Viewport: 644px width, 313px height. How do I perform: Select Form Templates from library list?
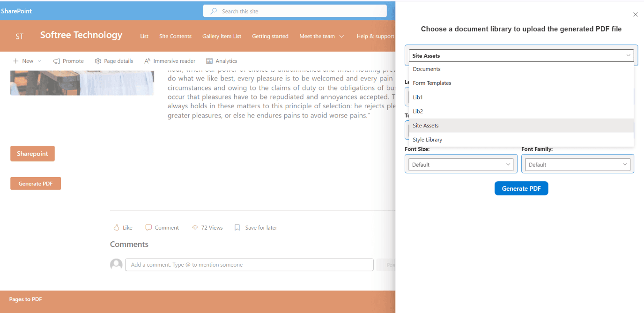click(521, 83)
